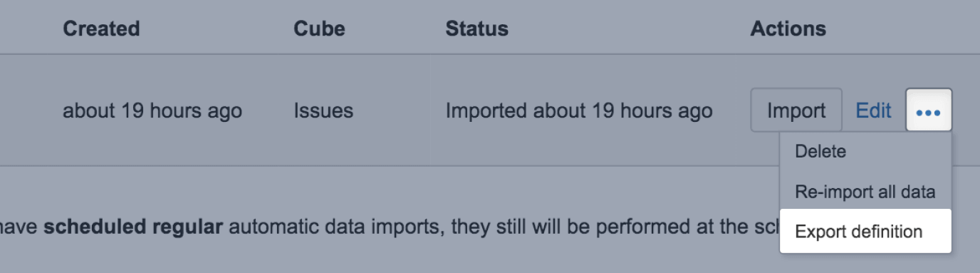The image size is (980, 273).
Task: Click the word 'Imported' in the status cell
Action: point(486,111)
